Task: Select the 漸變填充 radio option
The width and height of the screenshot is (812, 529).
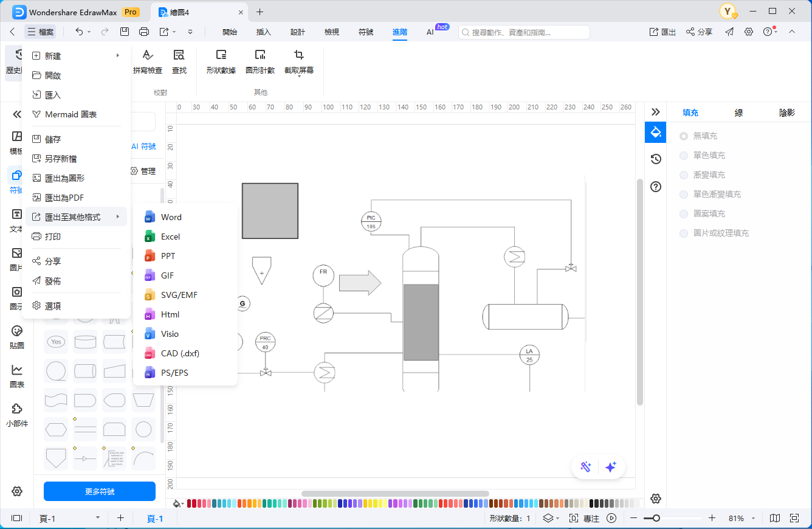Action: tap(684, 175)
